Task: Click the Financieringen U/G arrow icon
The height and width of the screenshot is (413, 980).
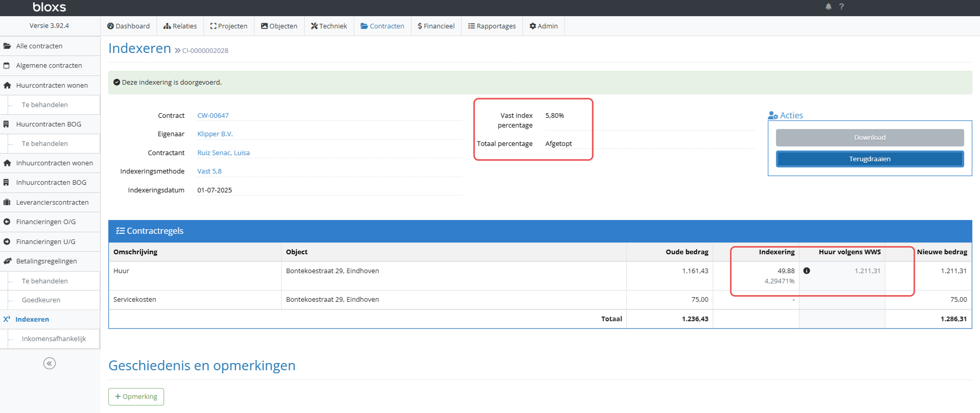Action: [x=7, y=241]
